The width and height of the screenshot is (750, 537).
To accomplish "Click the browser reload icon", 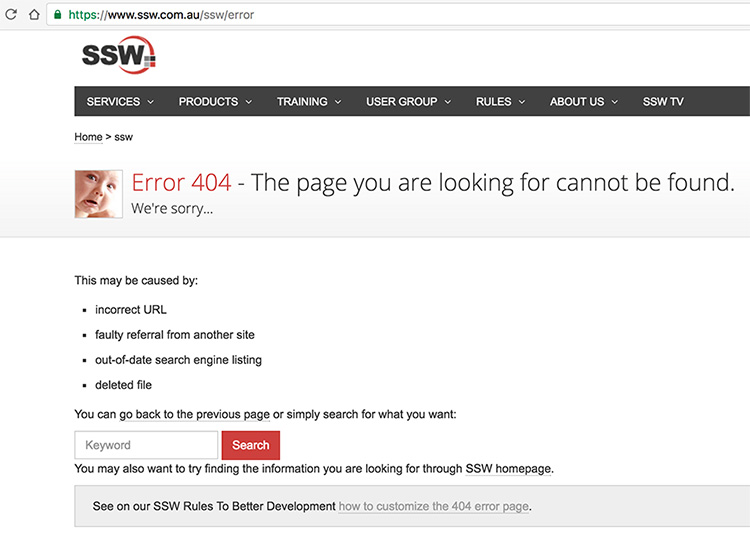I will coord(11,15).
